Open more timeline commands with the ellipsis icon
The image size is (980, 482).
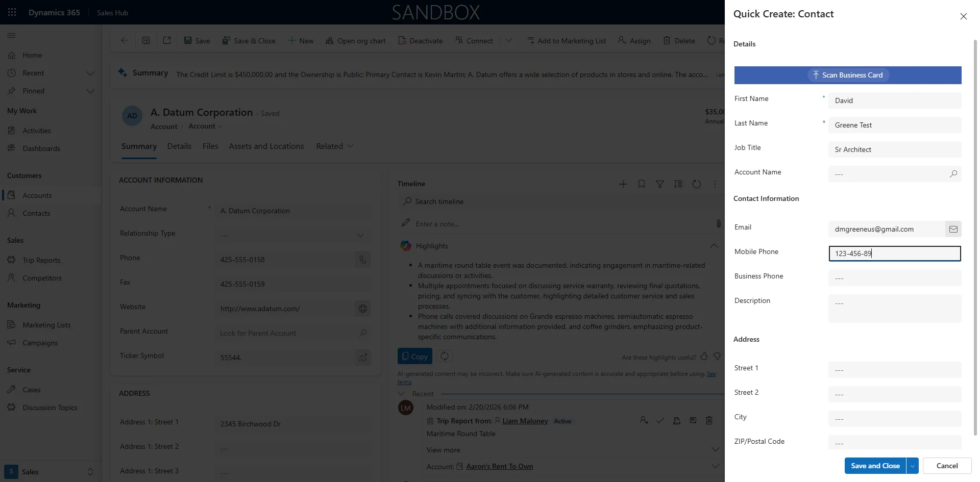[715, 184]
